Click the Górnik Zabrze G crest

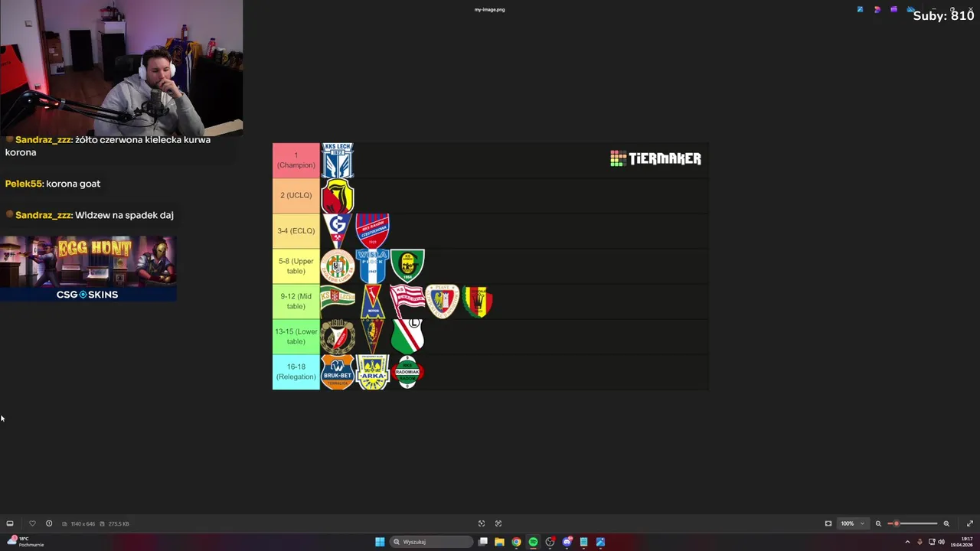(x=338, y=230)
